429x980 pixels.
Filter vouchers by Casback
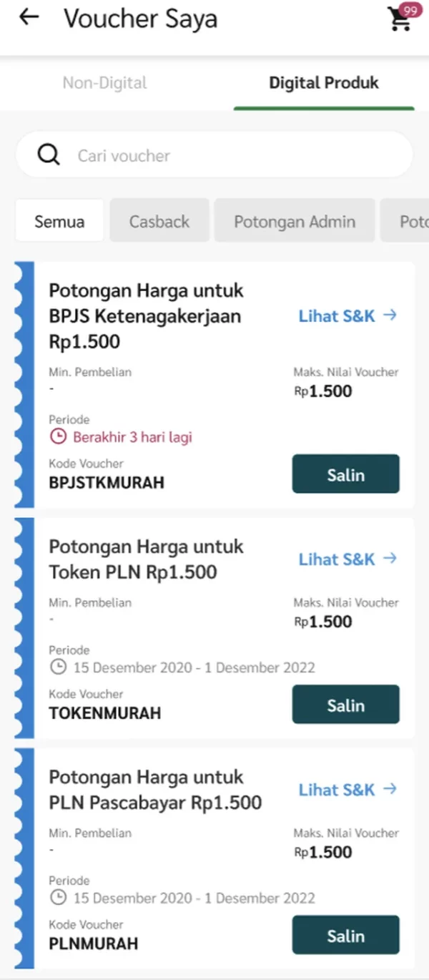(159, 221)
